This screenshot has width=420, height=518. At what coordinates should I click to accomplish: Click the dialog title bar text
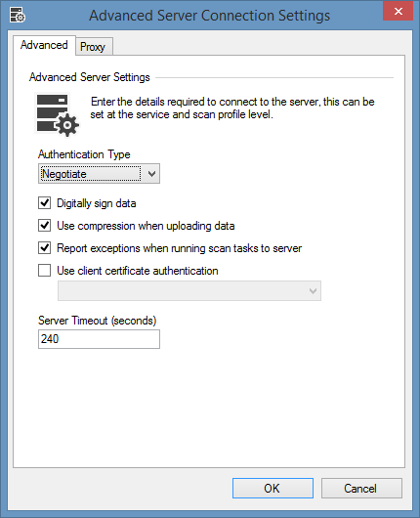click(209, 16)
